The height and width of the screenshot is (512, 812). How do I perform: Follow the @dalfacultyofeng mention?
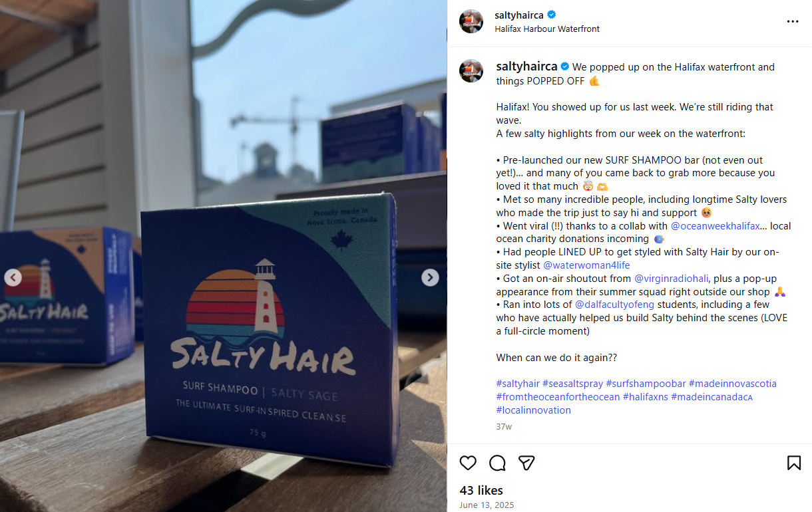tap(614, 304)
